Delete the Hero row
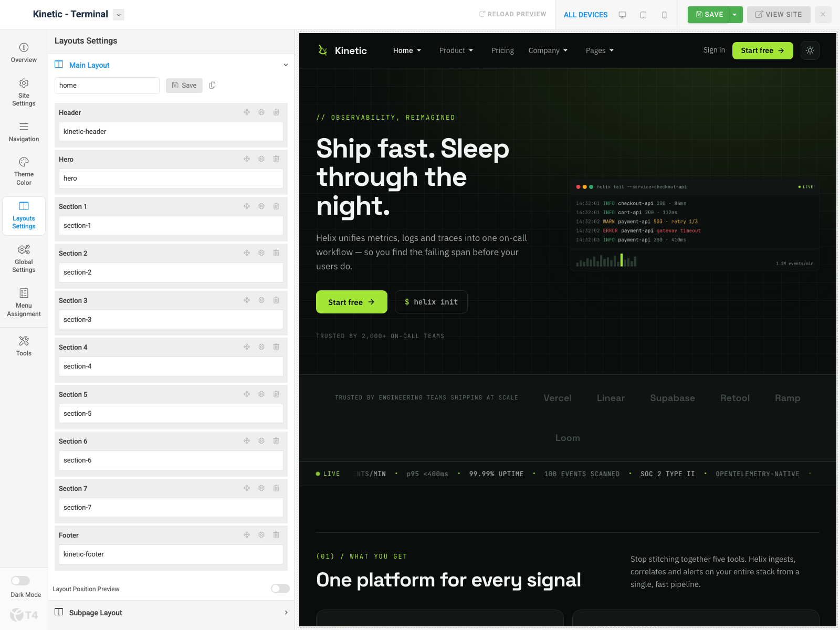The width and height of the screenshot is (840, 630). pyautogui.click(x=276, y=159)
